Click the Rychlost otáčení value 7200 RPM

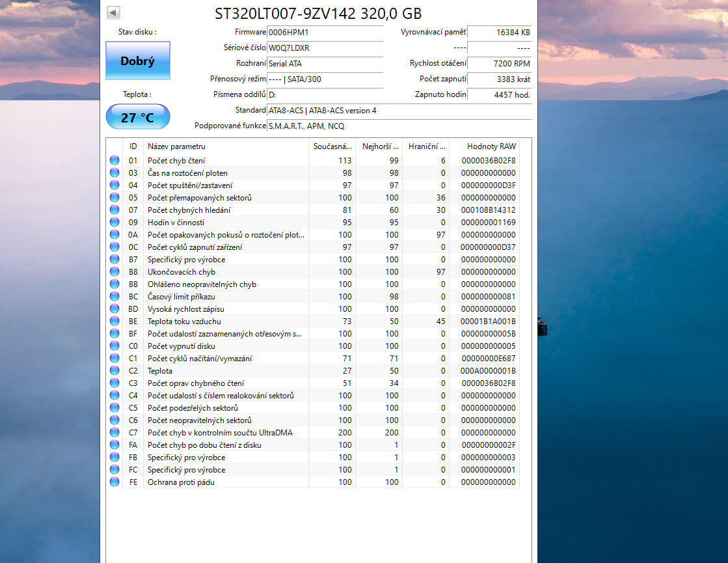coord(499,64)
